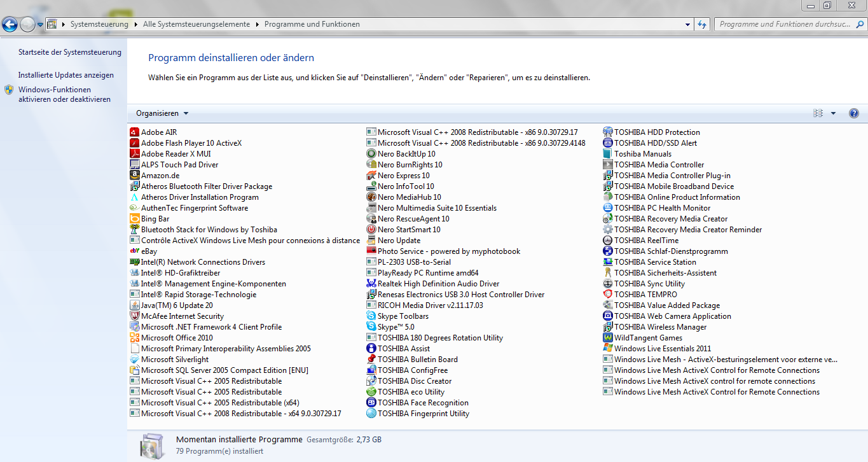Screen dimensions: 868x462
Task: Click the Amazon.de program icon
Action: coord(135,176)
